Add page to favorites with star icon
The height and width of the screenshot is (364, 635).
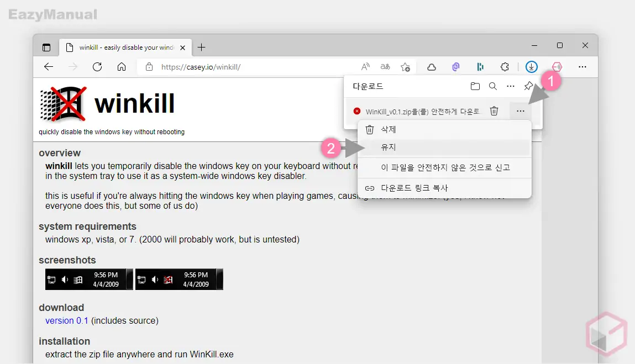(405, 67)
